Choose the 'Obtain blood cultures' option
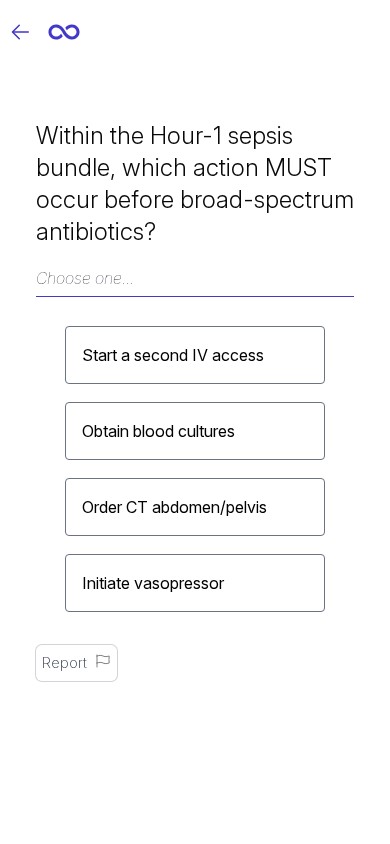 coord(195,431)
